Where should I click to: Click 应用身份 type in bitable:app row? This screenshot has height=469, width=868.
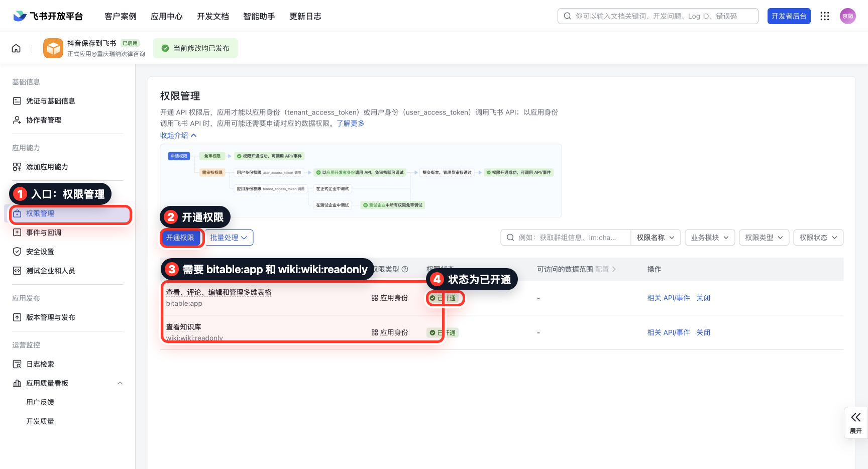[x=390, y=298]
